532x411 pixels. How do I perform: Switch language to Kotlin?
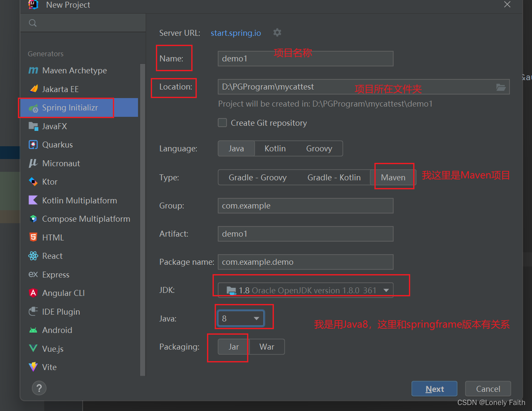(x=275, y=148)
